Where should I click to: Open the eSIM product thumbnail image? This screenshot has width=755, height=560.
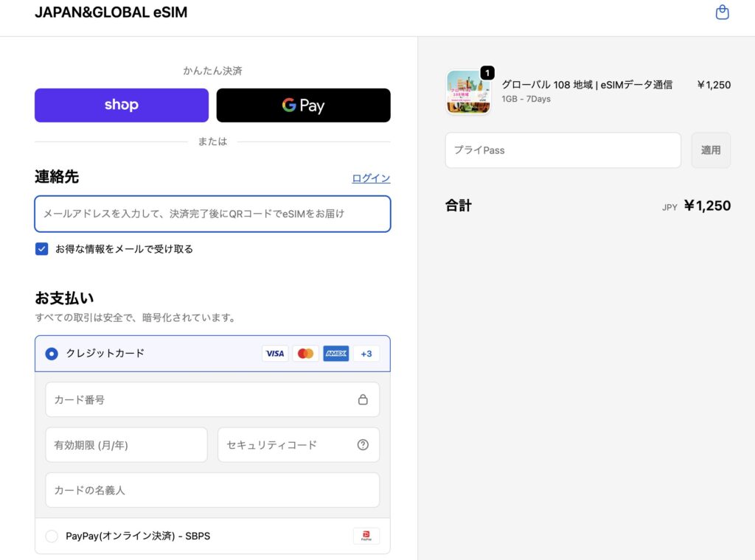pos(467,93)
